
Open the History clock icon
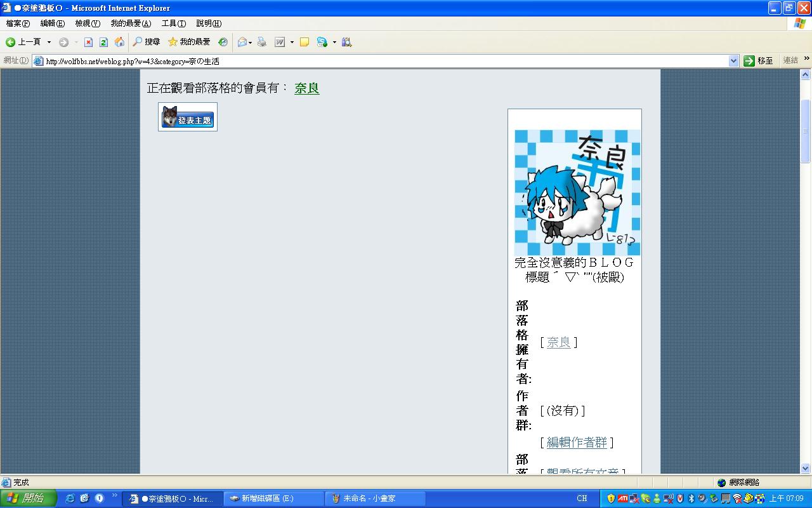[223, 42]
